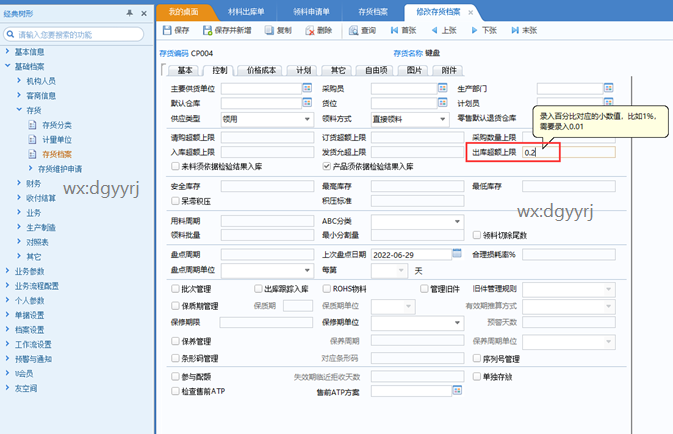Open lookup for 生产部门 field
The height and width of the screenshot is (434, 673).
(608, 88)
